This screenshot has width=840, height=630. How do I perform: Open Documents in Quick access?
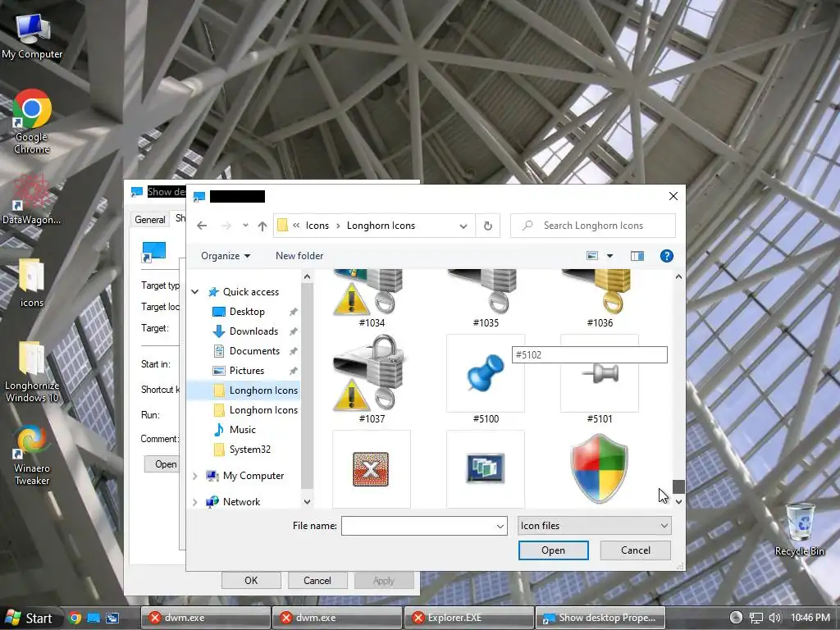[254, 351]
